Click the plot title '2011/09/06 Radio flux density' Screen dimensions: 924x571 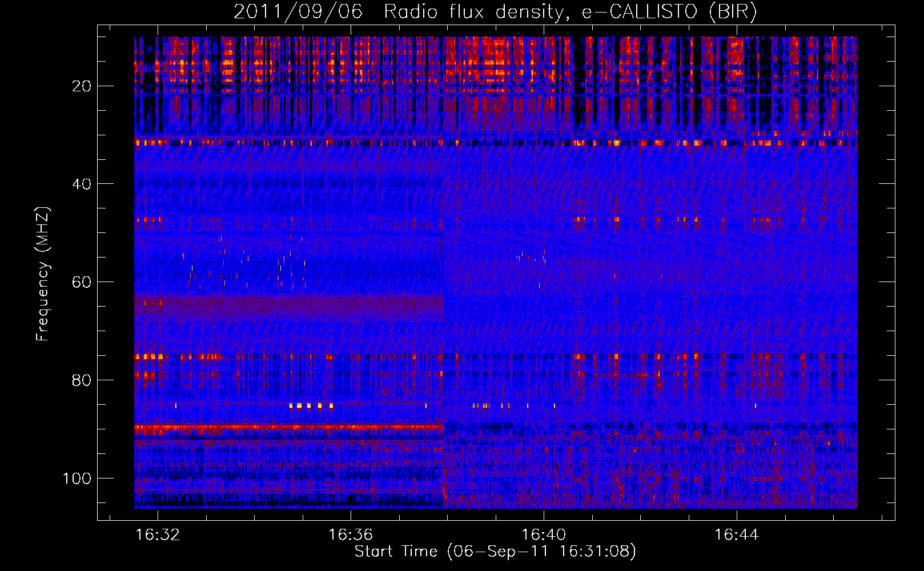(398, 12)
